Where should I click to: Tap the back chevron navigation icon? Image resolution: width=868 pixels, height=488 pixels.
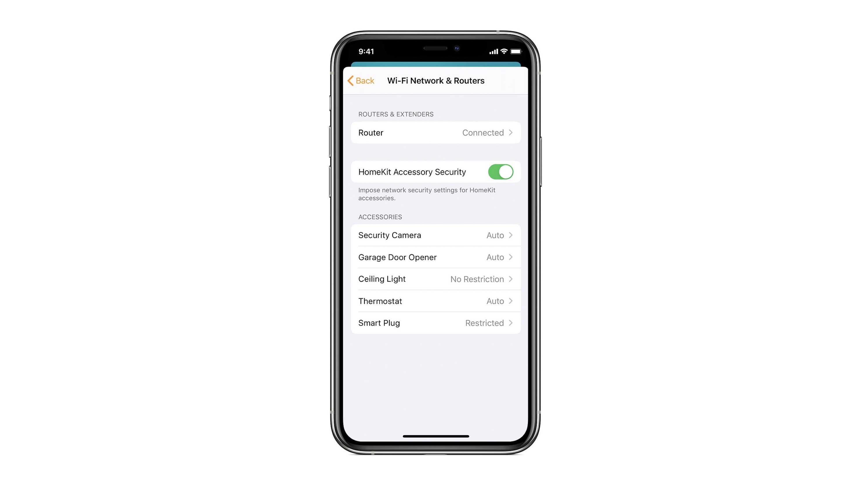point(351,81)
